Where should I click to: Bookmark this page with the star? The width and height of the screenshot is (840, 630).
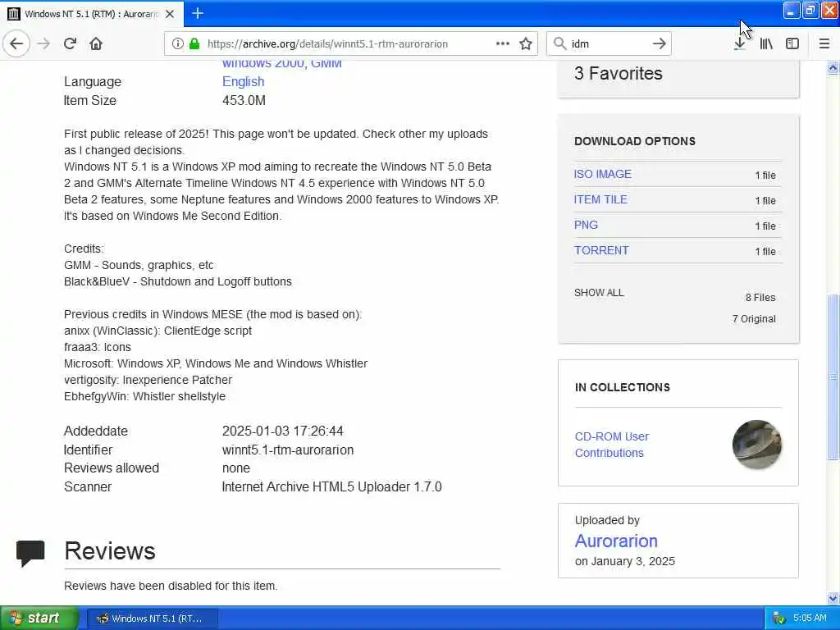pyautogui.click(x=526, y=43)
